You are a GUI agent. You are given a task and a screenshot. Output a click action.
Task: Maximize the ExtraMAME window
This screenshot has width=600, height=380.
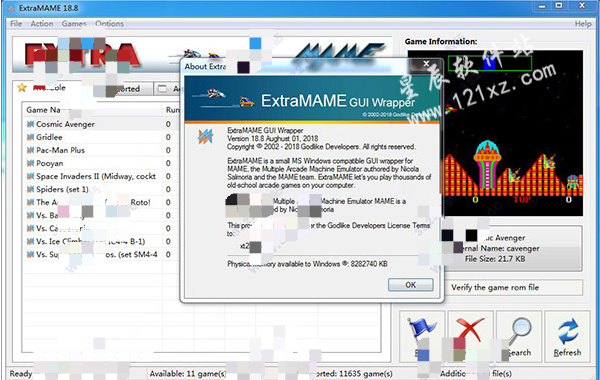pos(559,6)
